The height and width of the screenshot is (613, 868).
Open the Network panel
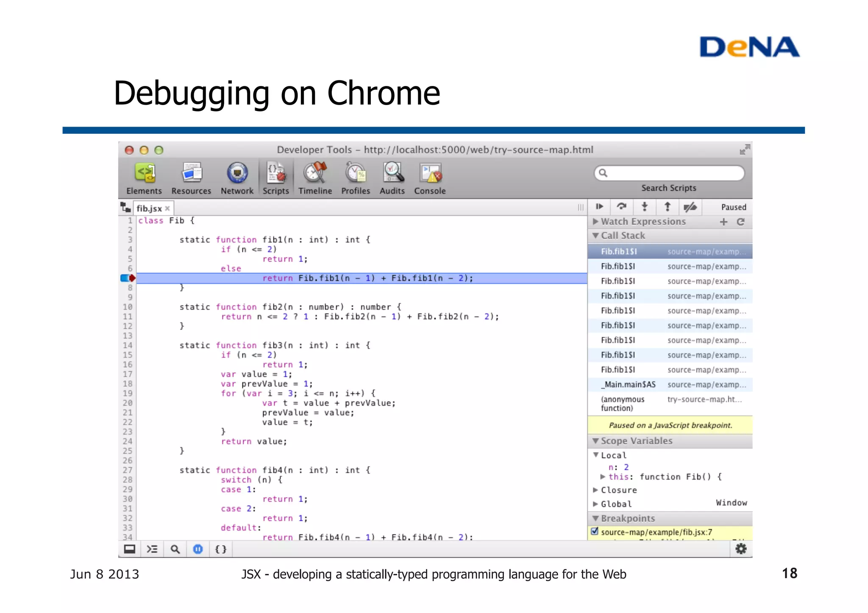[237, 178]
